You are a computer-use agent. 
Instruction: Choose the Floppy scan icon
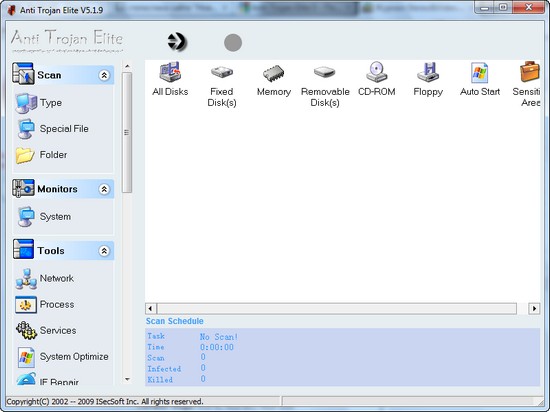tap(428, 79)
